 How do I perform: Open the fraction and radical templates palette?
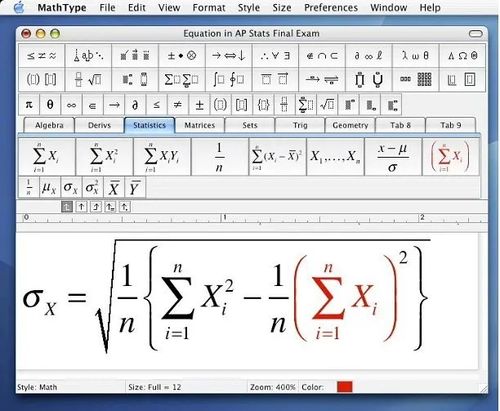(x=88, y=79)
